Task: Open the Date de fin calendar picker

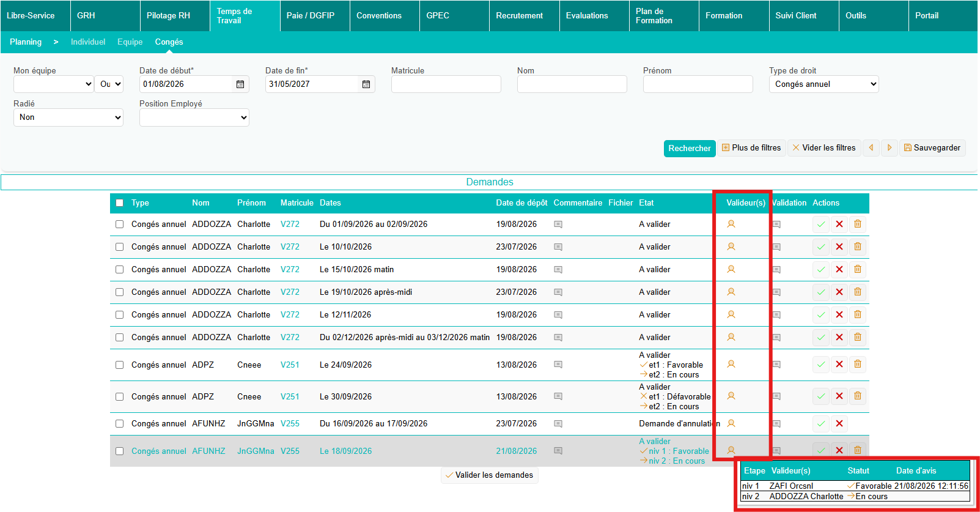Action: coord(366,84)
